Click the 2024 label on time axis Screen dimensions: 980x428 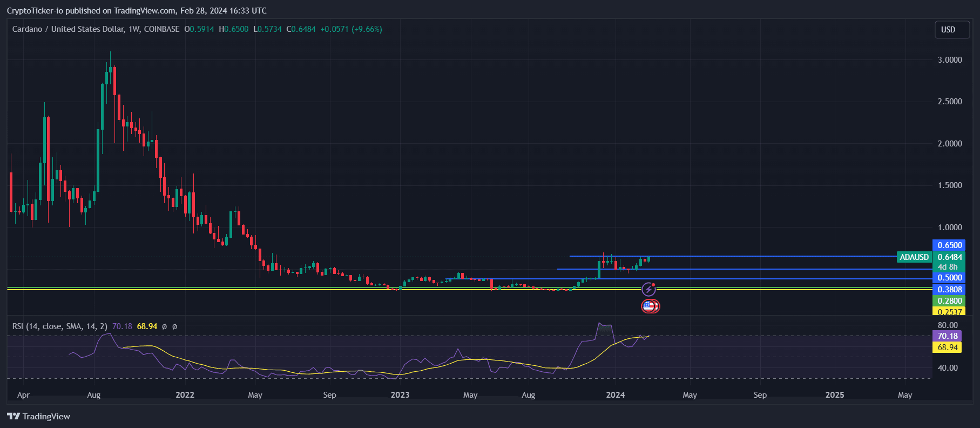click(615, 395)
